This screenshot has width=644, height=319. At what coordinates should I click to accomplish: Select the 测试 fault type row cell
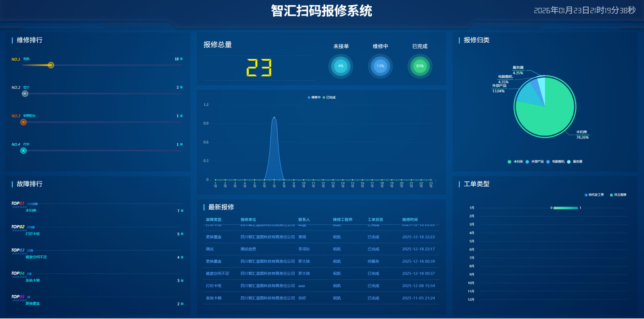[x=210, y=249]
